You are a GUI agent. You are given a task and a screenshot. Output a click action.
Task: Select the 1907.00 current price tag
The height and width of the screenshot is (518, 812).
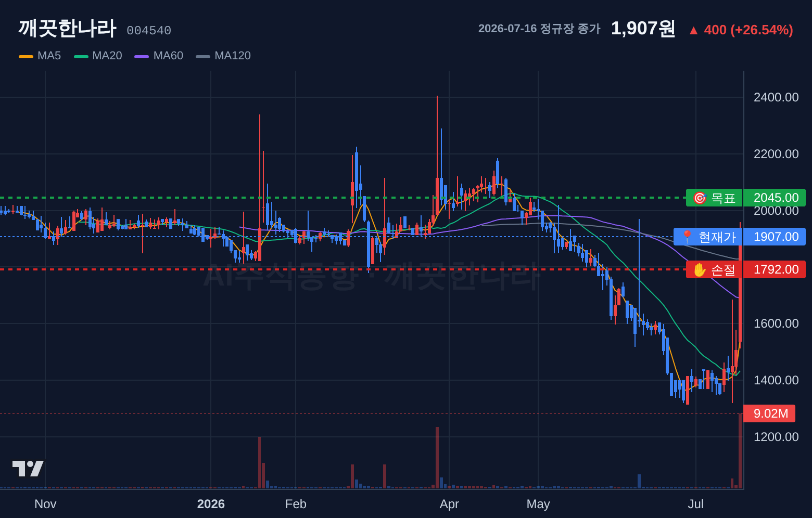click(775, 237)
